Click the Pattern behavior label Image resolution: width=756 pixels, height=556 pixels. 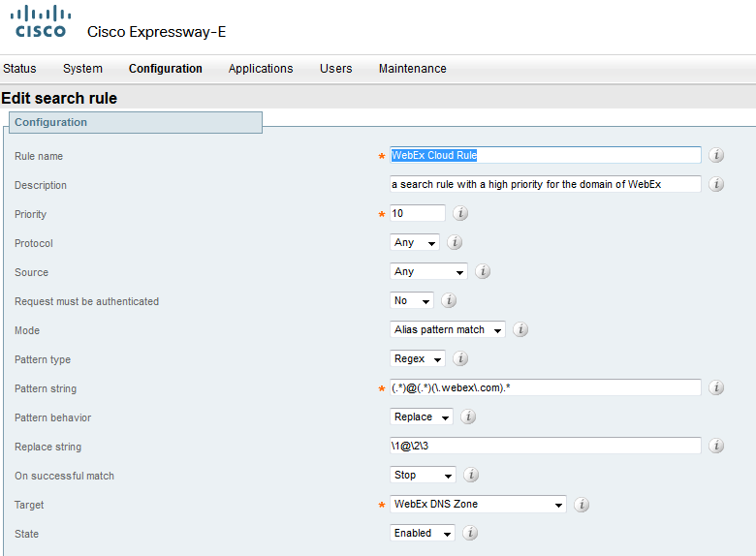click(52, 417)
